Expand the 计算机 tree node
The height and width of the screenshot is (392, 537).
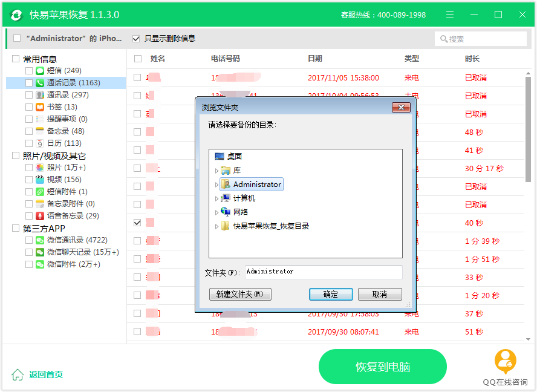(217, 198)
